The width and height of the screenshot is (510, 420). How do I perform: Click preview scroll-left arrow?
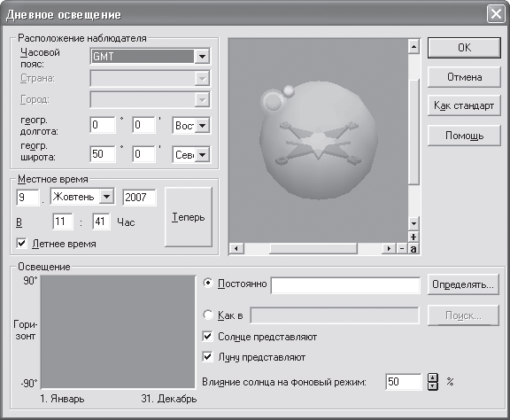(236, 249)
